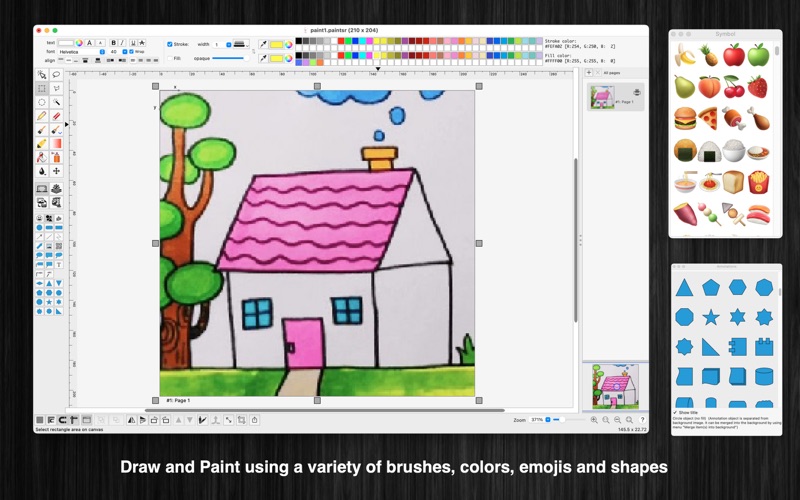Open the line style dropdown

pos(241,44)
